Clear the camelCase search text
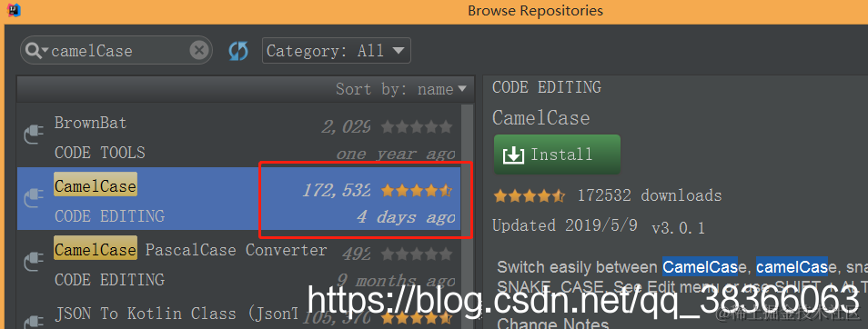This screenshot has width=868, height=329. [198, 51]
